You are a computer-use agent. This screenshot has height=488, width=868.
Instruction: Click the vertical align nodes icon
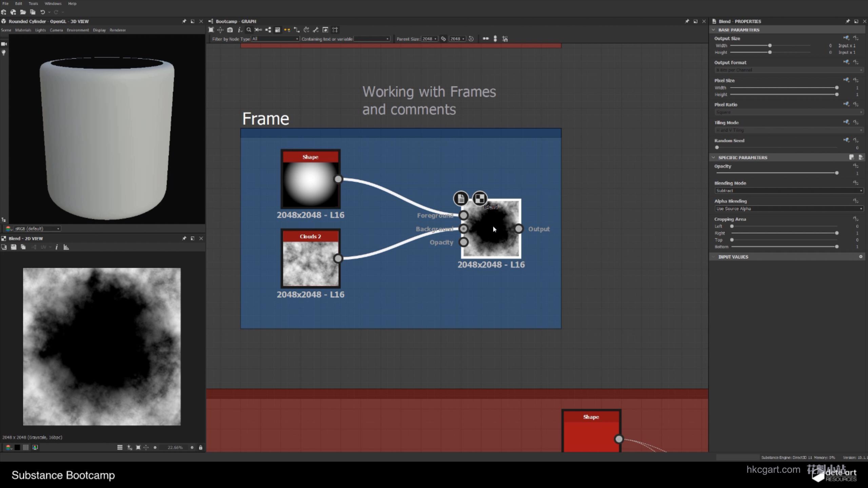tap(495, 39)
